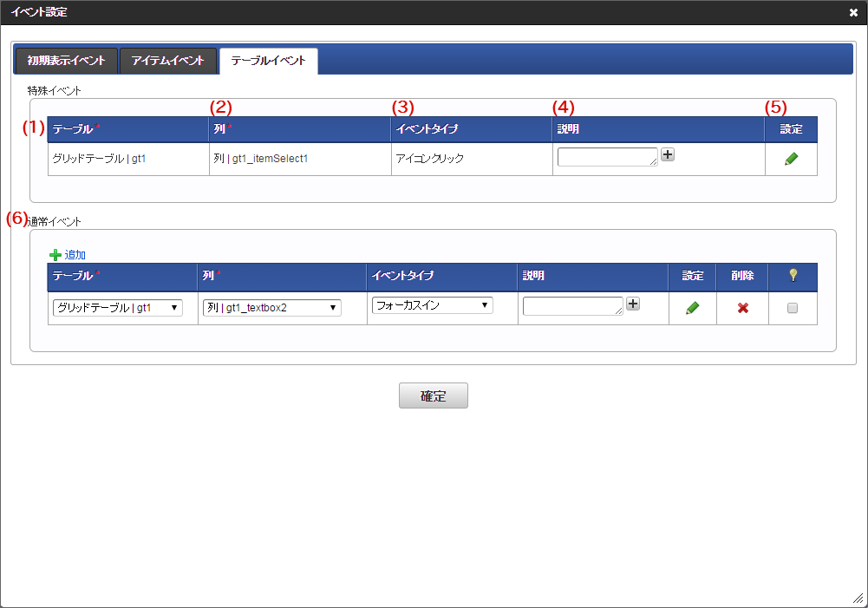Delete the normal event row with the red X
The image size is (868, 608).
coord(743,308)
